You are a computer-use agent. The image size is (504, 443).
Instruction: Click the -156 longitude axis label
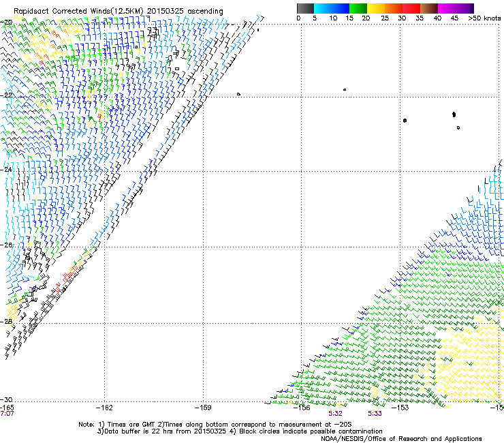point(302,408)
